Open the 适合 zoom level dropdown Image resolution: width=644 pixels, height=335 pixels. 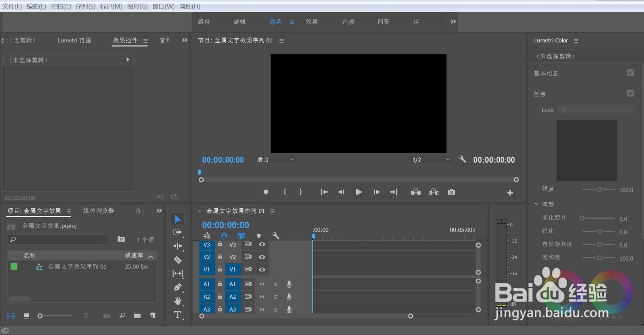click(275, 159)
